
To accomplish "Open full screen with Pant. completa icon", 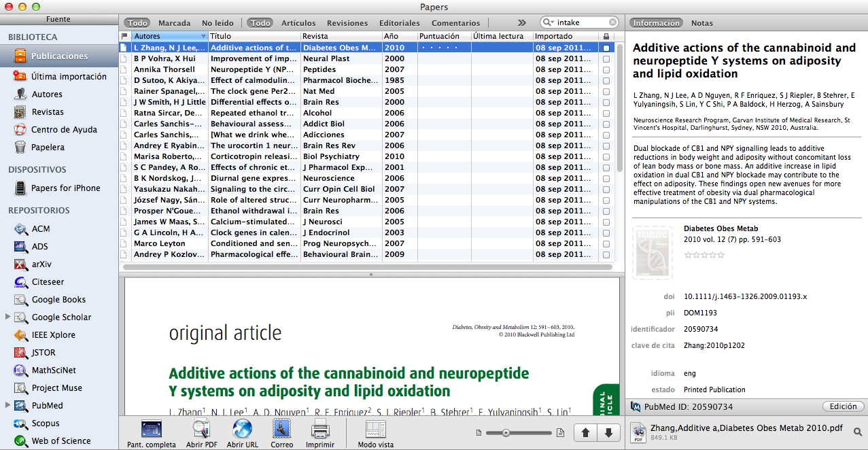I will pos(151,429).
